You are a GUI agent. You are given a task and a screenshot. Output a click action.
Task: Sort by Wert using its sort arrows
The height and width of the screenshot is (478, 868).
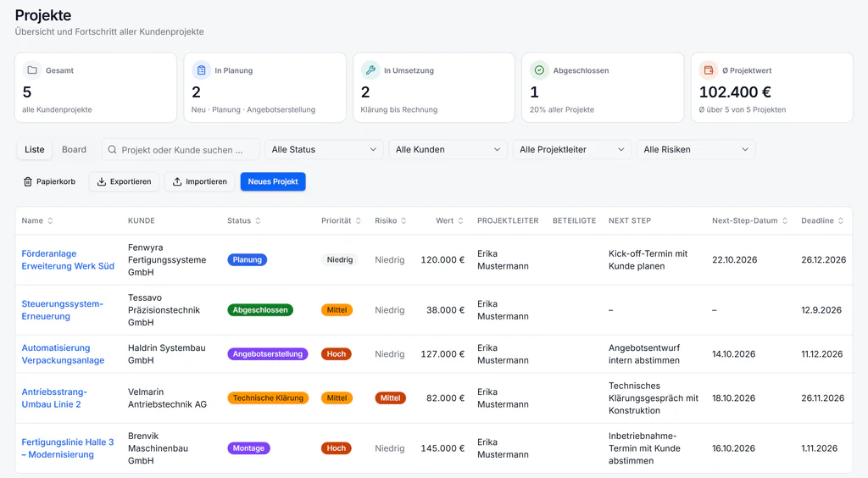[x=460, y=220]
